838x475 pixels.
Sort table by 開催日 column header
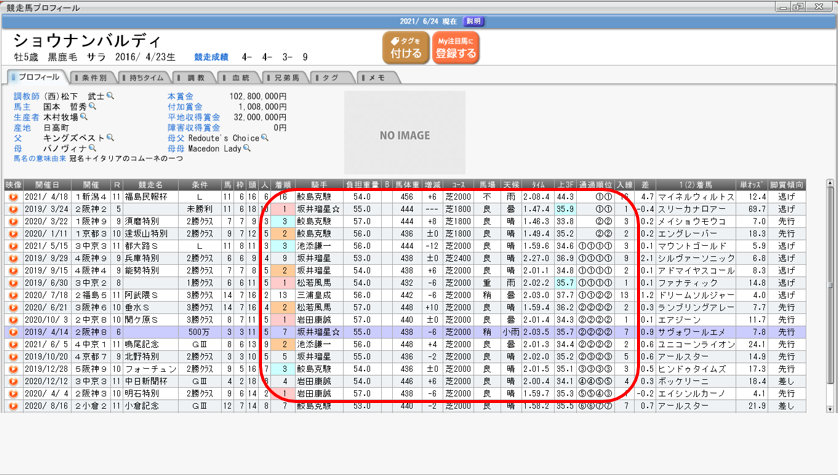coord(46,185)
